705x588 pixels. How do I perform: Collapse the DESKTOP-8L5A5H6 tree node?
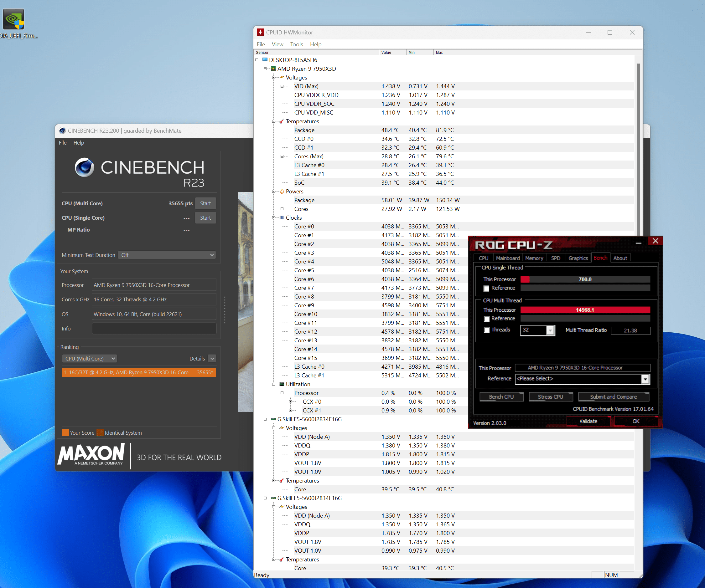click(x=257, y=60)
